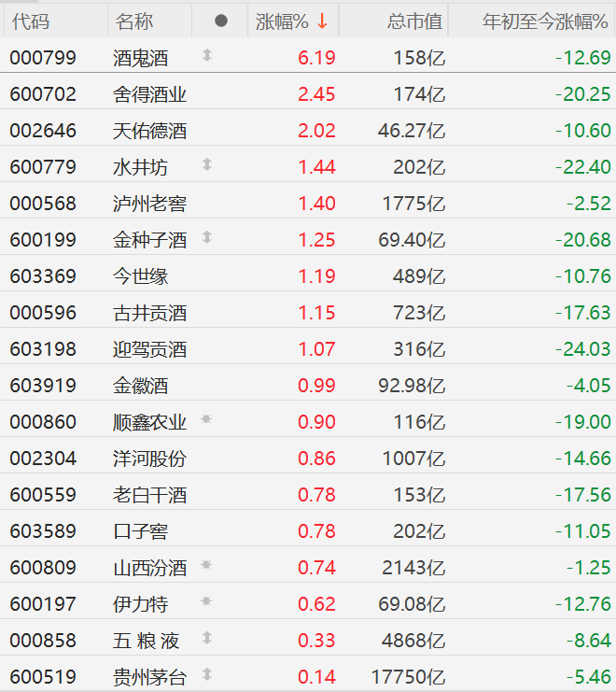Select stock code 002304
616x692 pixels.
[43, 459]
